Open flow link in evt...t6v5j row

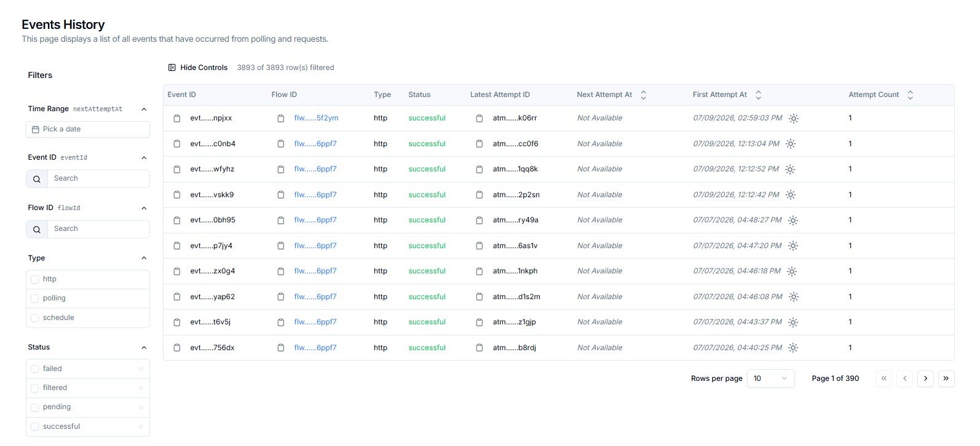[x=315, y=322]
